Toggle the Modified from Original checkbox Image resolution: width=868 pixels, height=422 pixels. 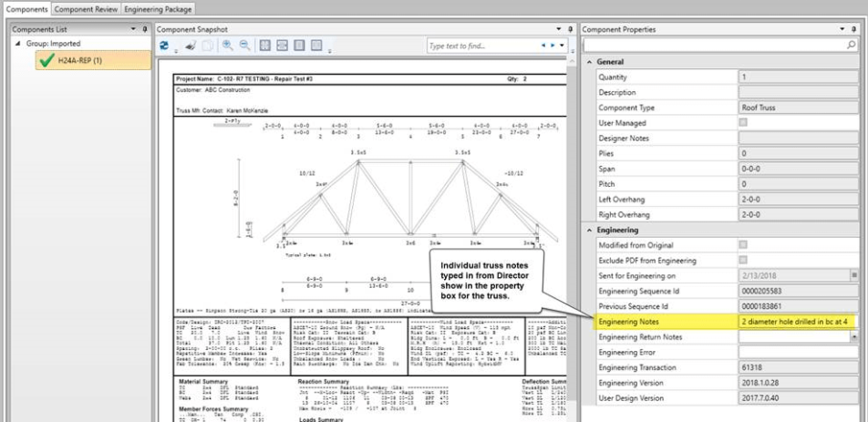pyautogui.click(x=743, y=244)
